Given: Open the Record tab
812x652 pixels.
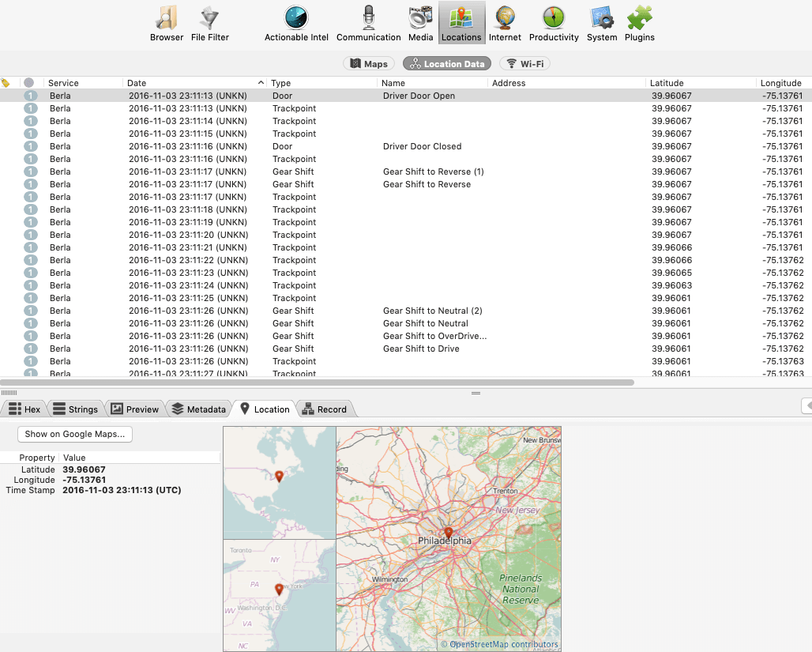Looking at the screenshot, I should [325, 409].
